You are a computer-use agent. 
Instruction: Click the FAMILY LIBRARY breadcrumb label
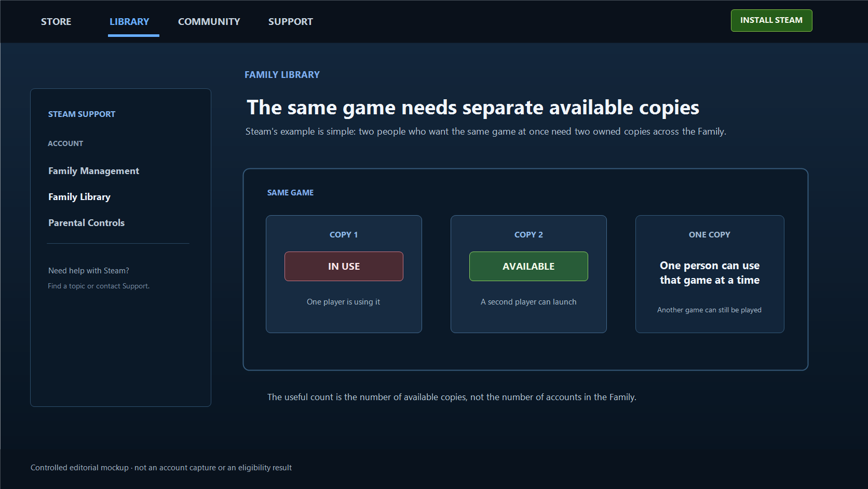(x=282, y=74)
